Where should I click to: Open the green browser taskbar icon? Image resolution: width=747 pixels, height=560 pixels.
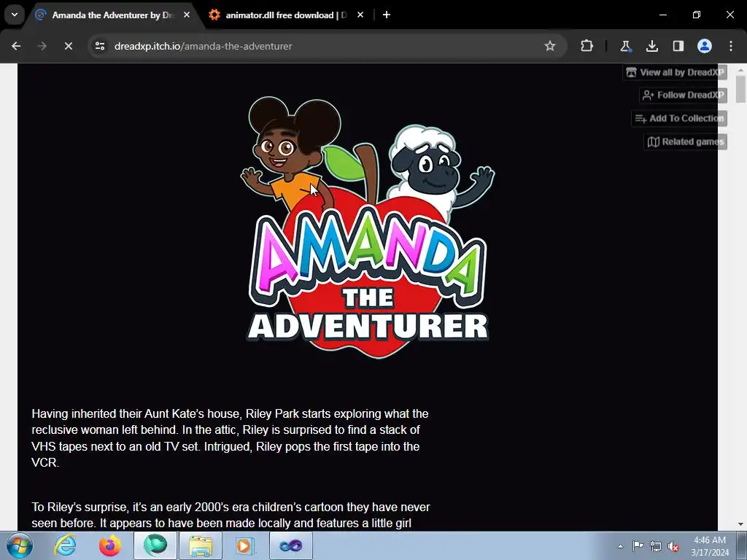tap(155, 545)
